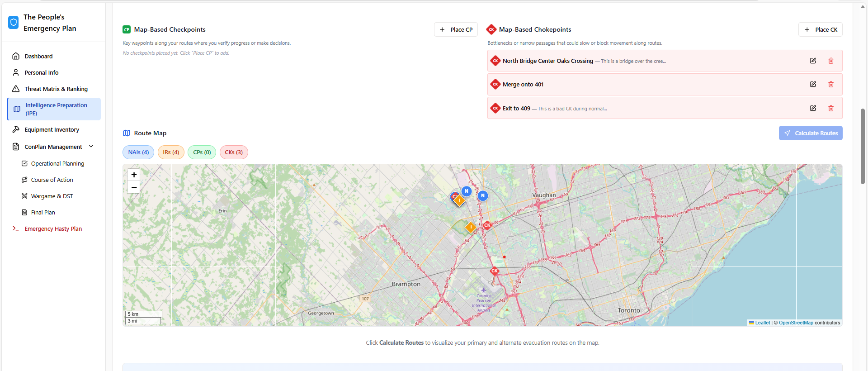Delete the Exit to 409 chokepoint

point(831,108)
